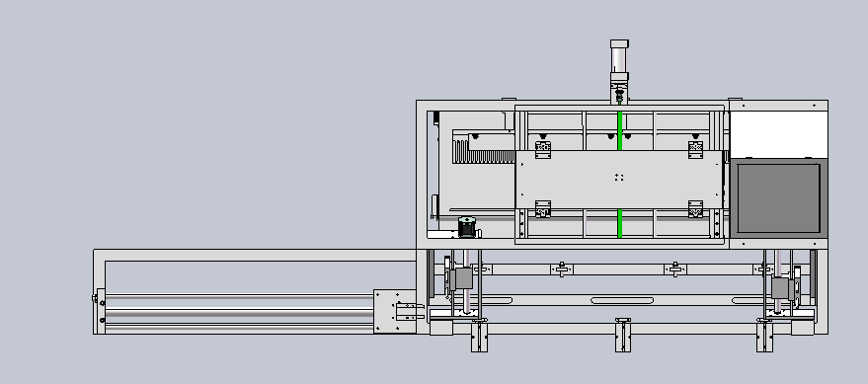Select the center foot under the base
868x384 pixels.
tap(623, 336)
